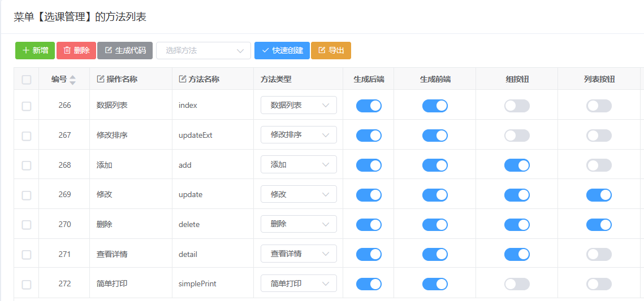This screenshot has height=301, width=644.
Task: Turn off 列表按钮 switch for delete row
Action: tap(599, 225)
